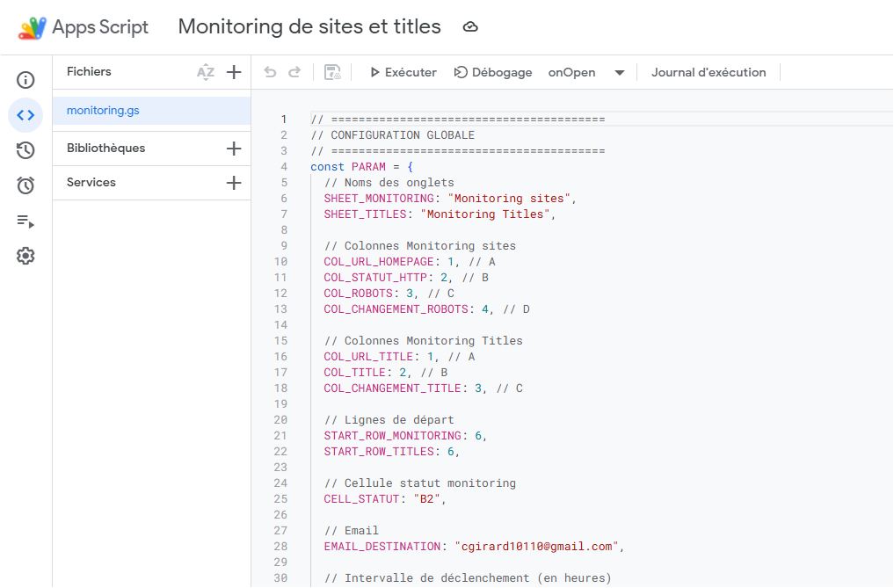Viewport: 894px width, 588px height.
Task: Click the sort files A-Z icon
Action: [x=206, y=72]
